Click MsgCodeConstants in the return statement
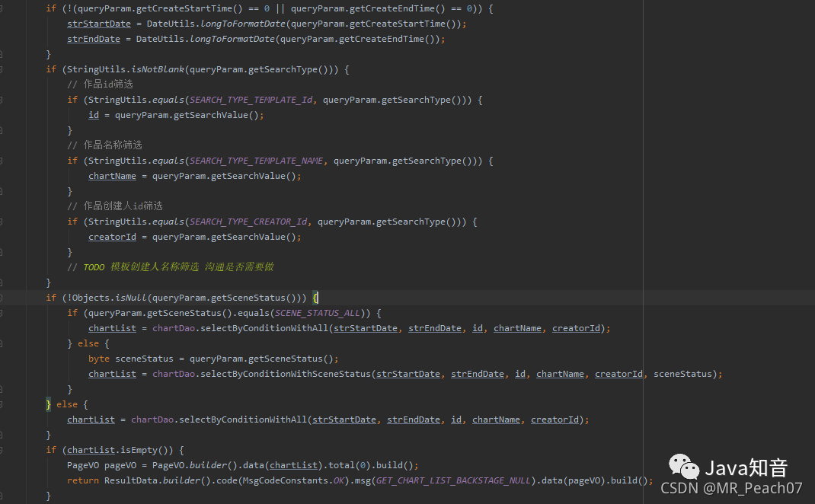815x504 pixels. click(286, 480)
